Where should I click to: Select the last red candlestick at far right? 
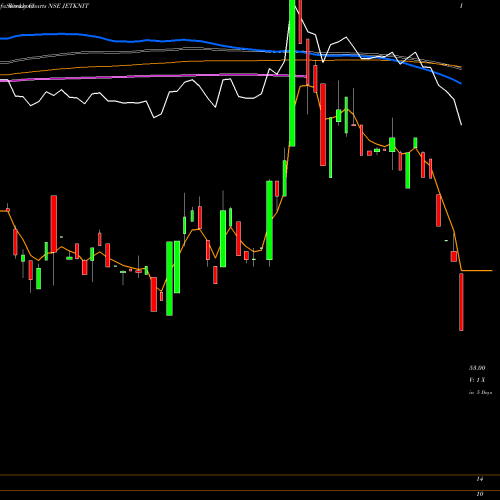click(461, 302)
